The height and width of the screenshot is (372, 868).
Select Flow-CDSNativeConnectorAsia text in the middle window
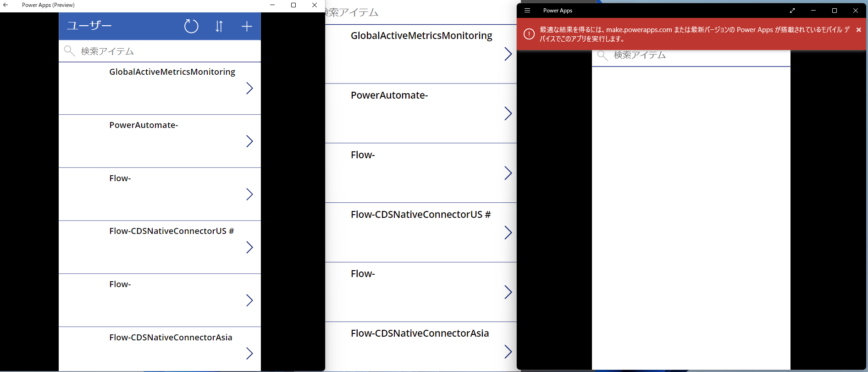[420, 333]
